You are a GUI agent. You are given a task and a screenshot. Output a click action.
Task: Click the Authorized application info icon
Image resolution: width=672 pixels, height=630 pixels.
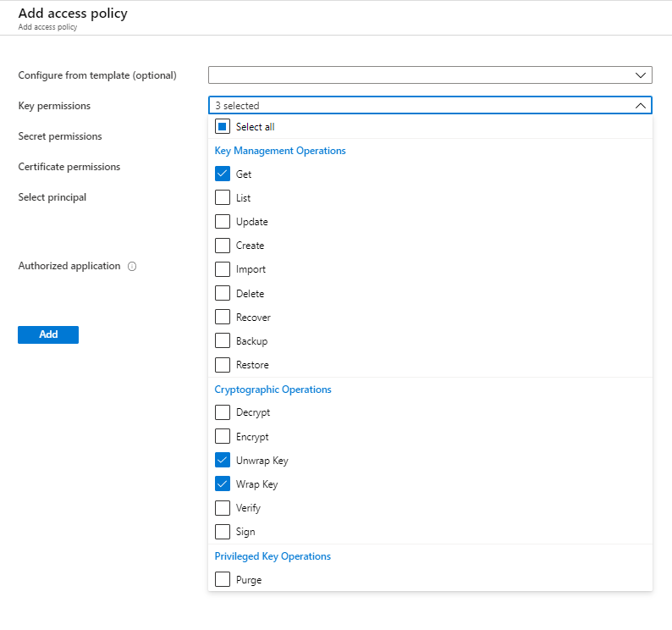click(x=132, y=266)
